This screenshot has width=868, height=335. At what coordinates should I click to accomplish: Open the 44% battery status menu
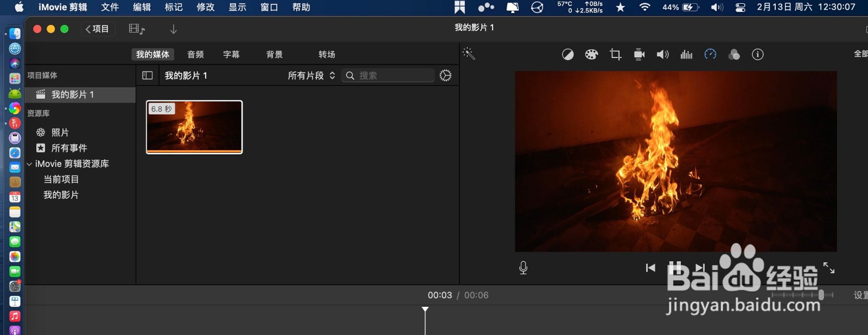pyautogui.click(x=681, y=7)
